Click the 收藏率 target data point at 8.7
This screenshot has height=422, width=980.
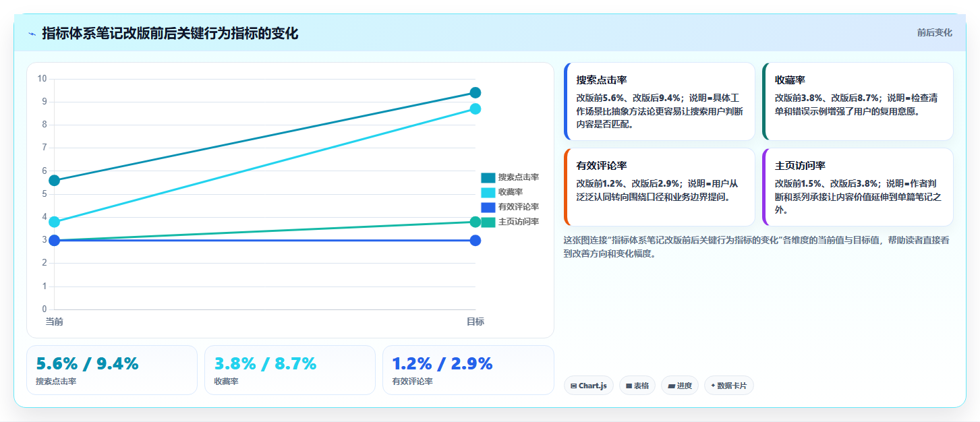(x=475, y=109)
